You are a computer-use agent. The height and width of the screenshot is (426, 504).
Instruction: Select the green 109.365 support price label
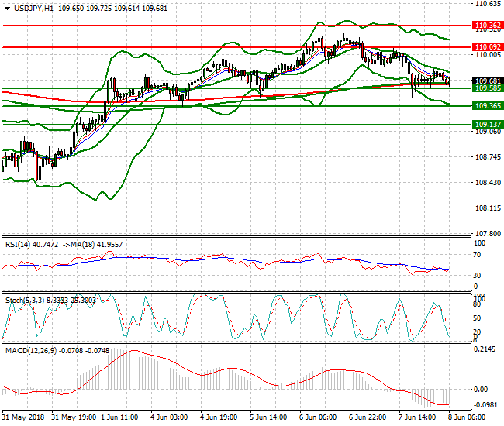pos(488,106)
